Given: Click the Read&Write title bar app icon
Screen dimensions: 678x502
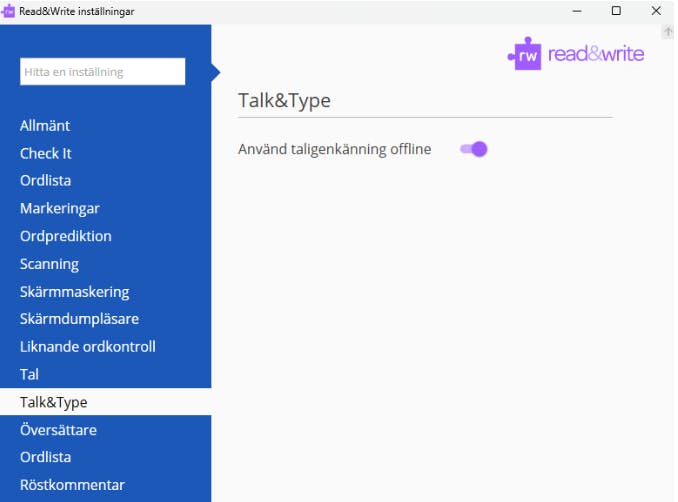Looking at the screenshot, I should tap(8, 11).
